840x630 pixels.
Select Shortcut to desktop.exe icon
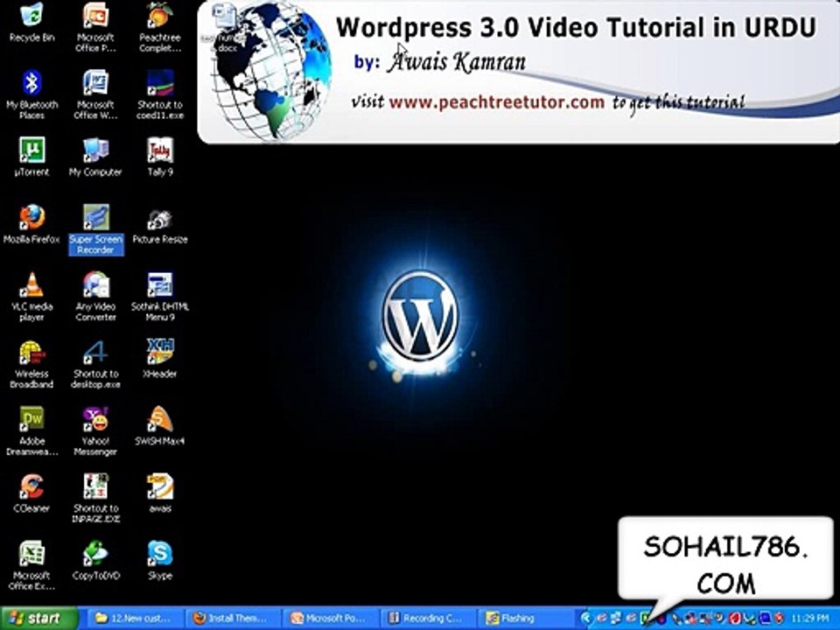pos(95,364)
